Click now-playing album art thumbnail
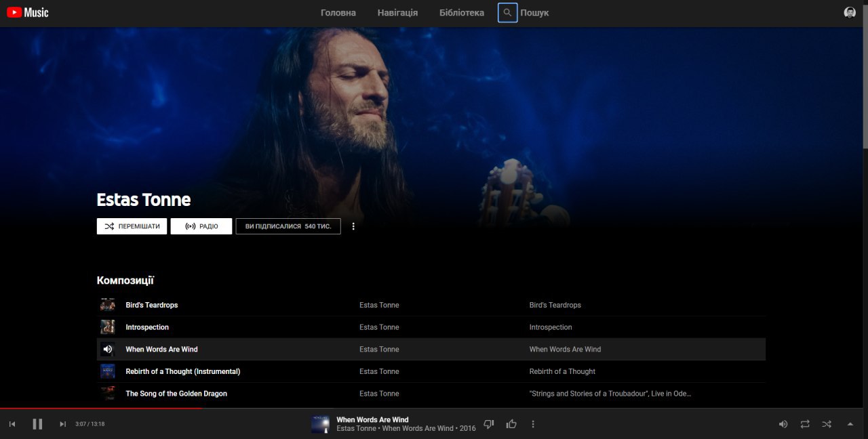Screen dimensions: 868x439 click(320, 424)
